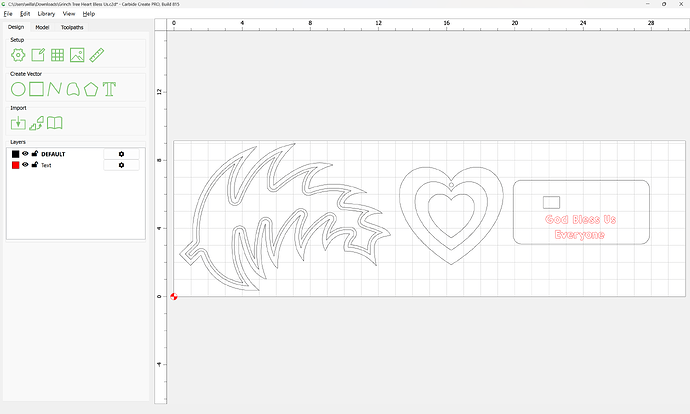Select the Text layer name
The height and width of the screenshot is (414, 690).
(46, 165)
